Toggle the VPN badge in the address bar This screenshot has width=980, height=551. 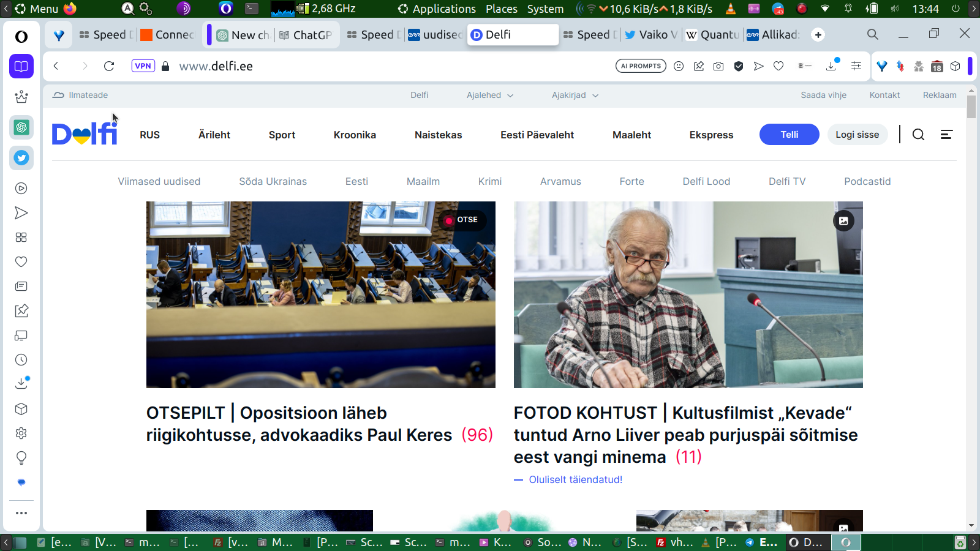point(143,66)
